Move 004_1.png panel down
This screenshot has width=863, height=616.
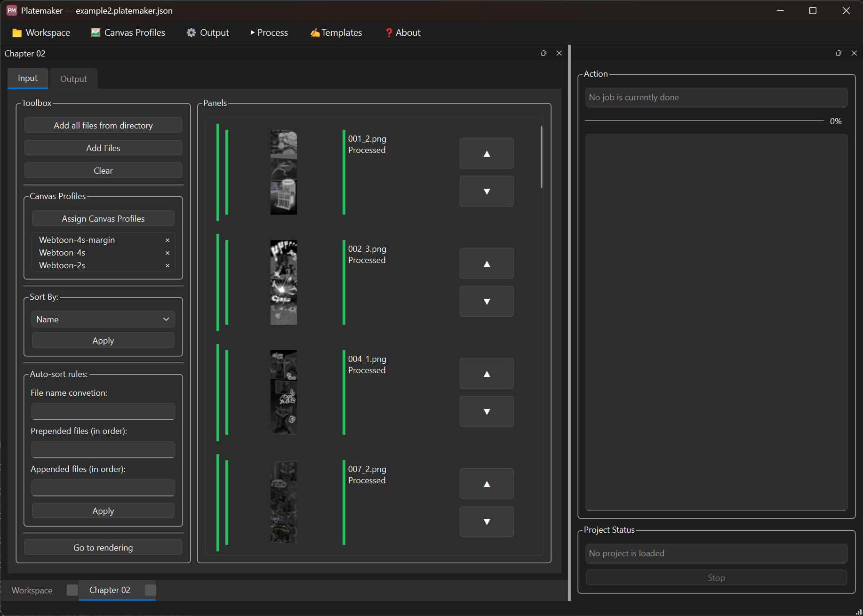coord(487,411)
